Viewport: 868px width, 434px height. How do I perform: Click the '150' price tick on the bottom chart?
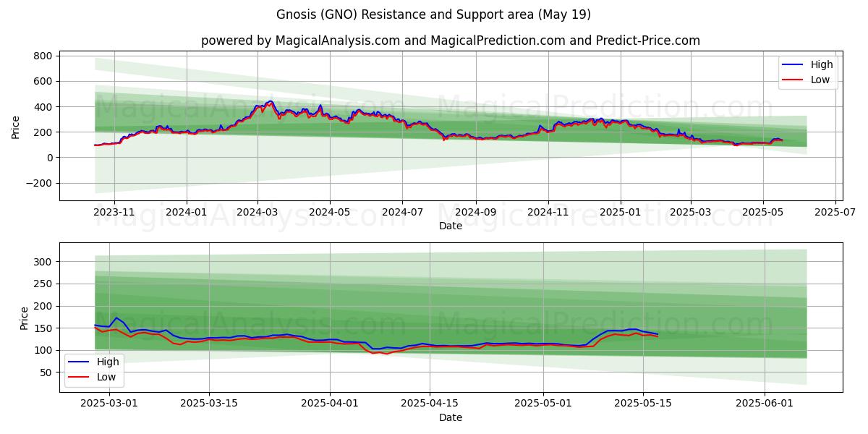[43, 328]
